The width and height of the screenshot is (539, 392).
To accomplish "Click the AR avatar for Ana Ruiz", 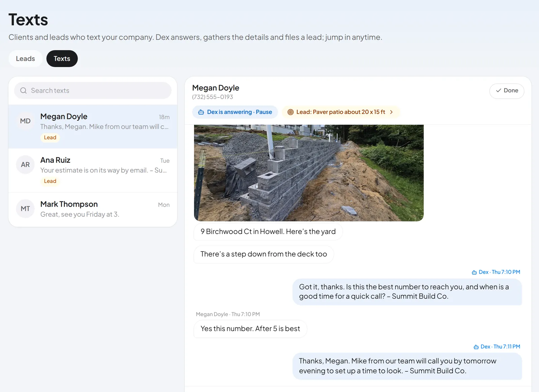I will coord(25,165).
